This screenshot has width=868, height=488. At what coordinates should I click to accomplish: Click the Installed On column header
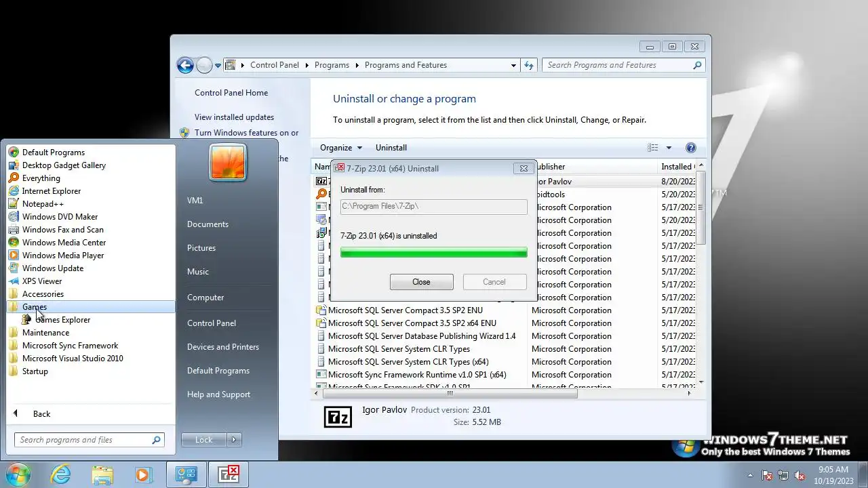(677, 167)
